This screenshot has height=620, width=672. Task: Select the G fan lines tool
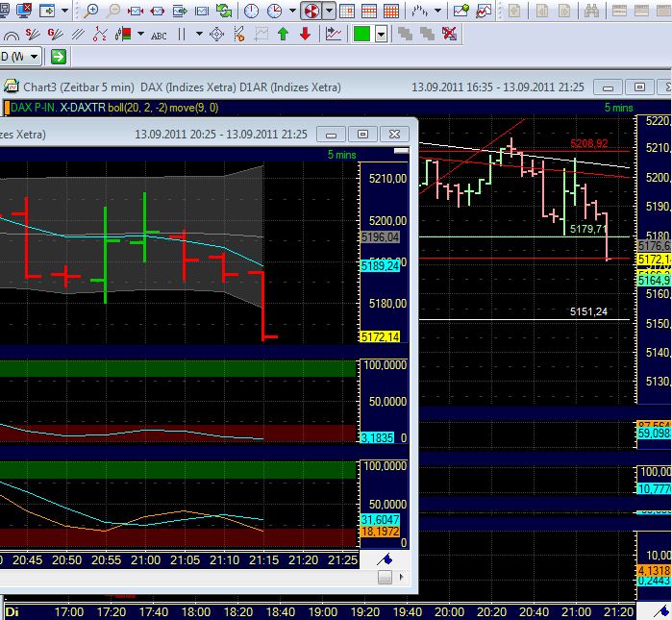(55, 34)
